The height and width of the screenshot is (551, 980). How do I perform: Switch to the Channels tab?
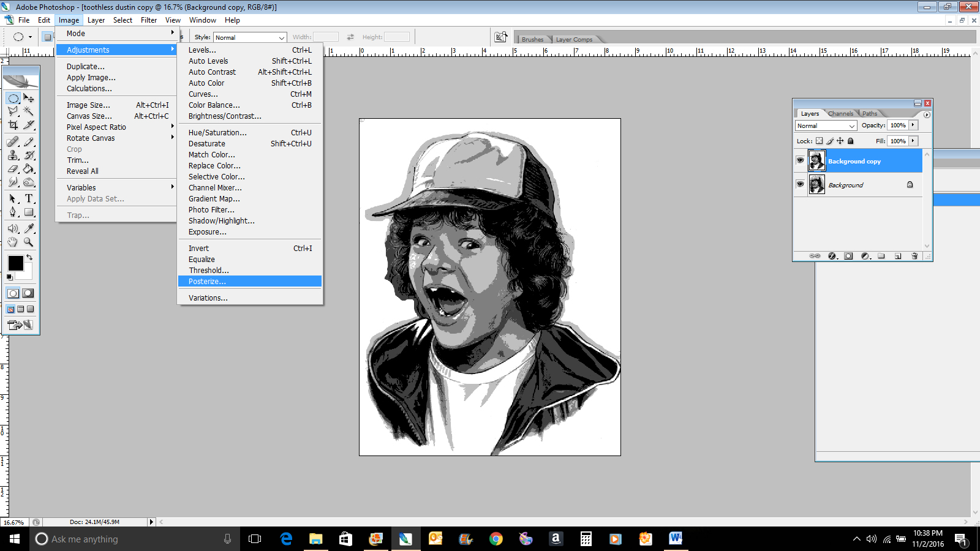tap(840, 114)
